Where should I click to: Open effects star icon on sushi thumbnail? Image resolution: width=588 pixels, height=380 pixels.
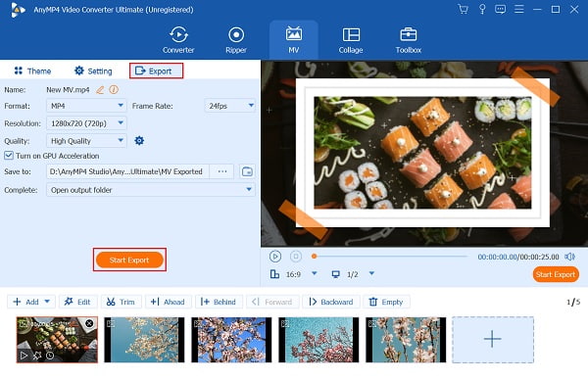[x=37, y=356]
